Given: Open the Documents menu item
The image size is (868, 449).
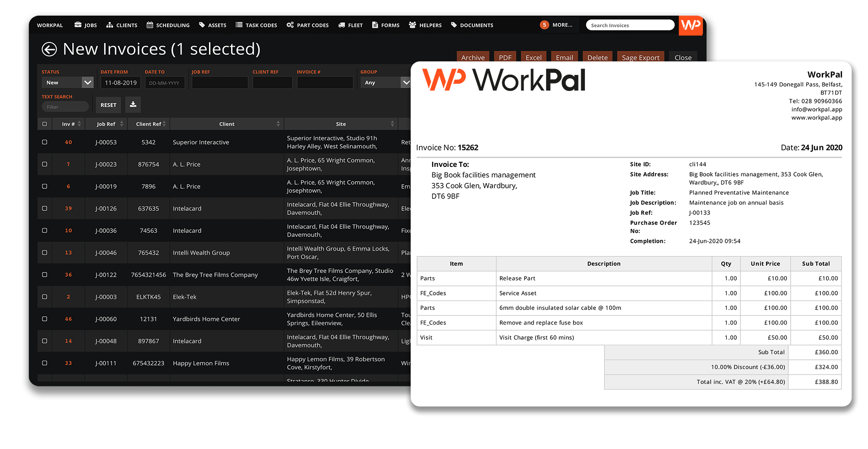Looking at the screenshot, I should click(x=472, y=25).
